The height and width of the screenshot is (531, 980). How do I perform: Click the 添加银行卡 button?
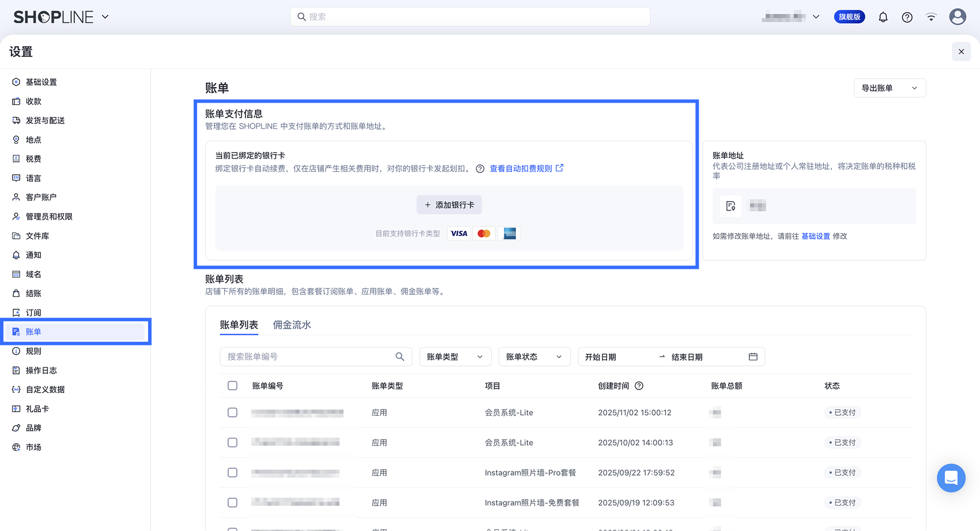[449, 205]
